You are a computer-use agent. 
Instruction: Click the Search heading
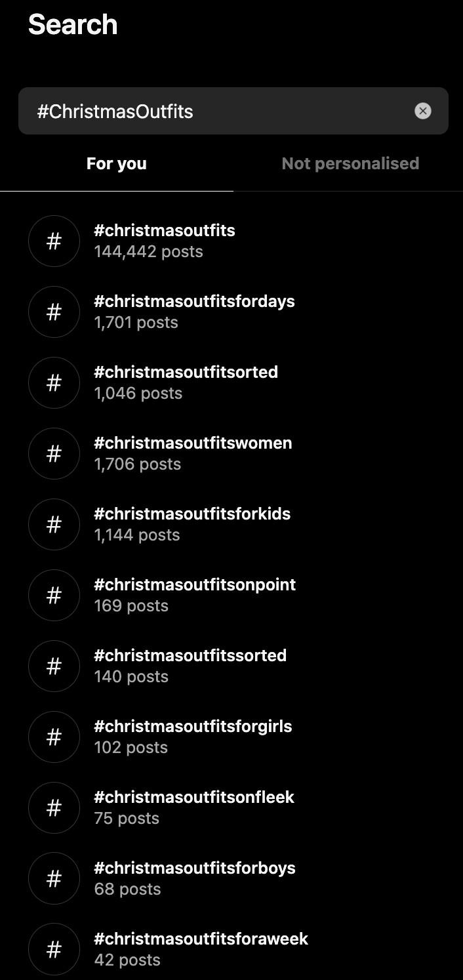click(73, 25)
